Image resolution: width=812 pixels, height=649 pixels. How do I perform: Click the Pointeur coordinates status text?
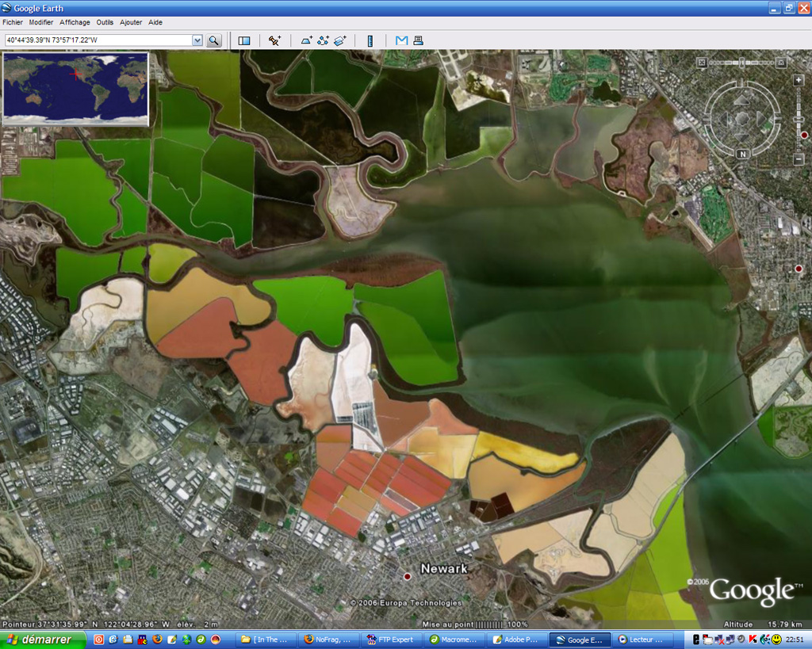110,624
